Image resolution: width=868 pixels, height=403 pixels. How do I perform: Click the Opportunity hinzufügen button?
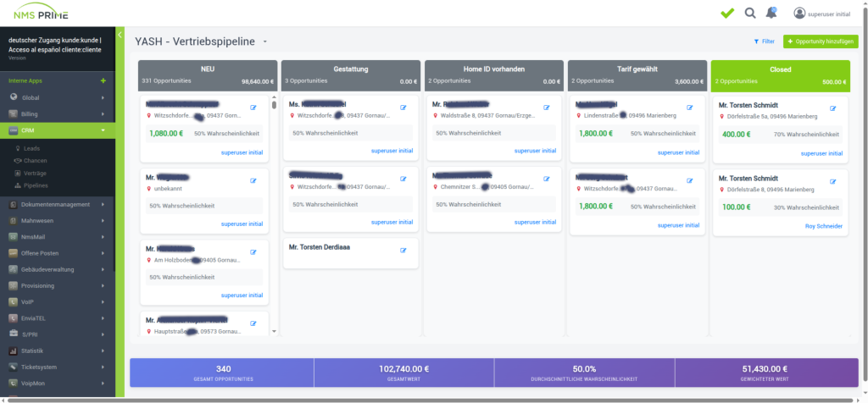pyautogui.click(x=821, y=41)
